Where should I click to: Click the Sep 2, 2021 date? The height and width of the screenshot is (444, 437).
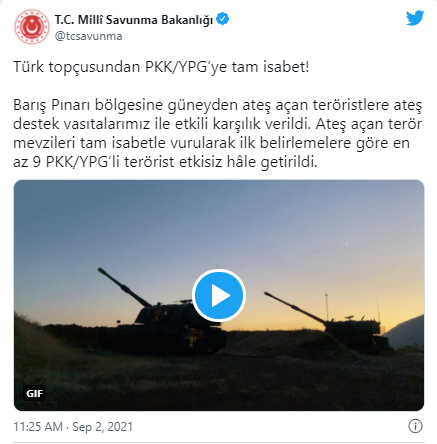103,426
